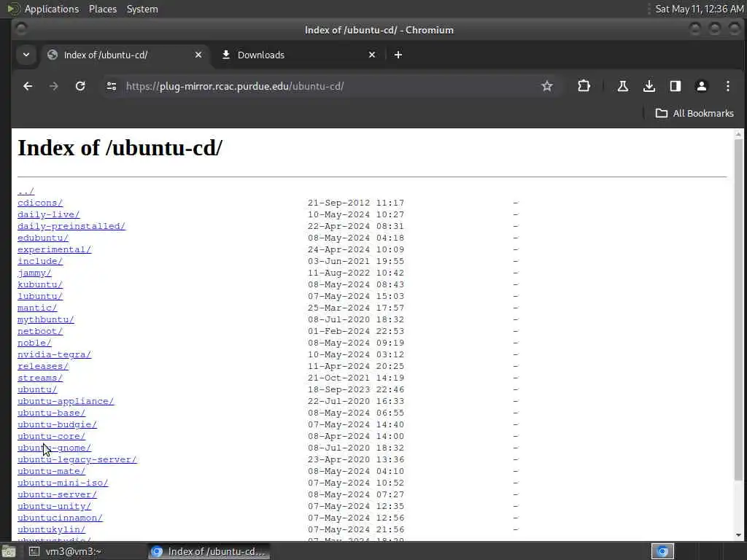
Task: Open the ubuntukylin/ directory
Action: coord(52,529)
